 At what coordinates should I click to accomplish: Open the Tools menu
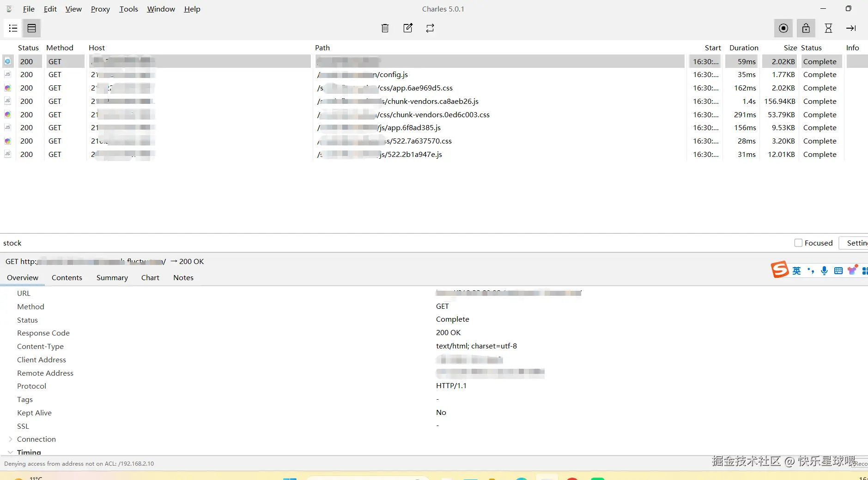[x=128, y=9]
